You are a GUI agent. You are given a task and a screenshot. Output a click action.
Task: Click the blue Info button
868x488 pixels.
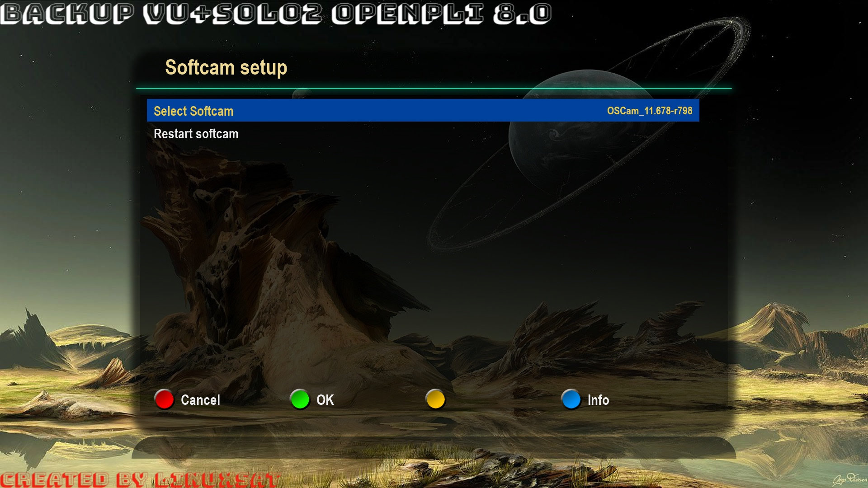click(570, 399)
